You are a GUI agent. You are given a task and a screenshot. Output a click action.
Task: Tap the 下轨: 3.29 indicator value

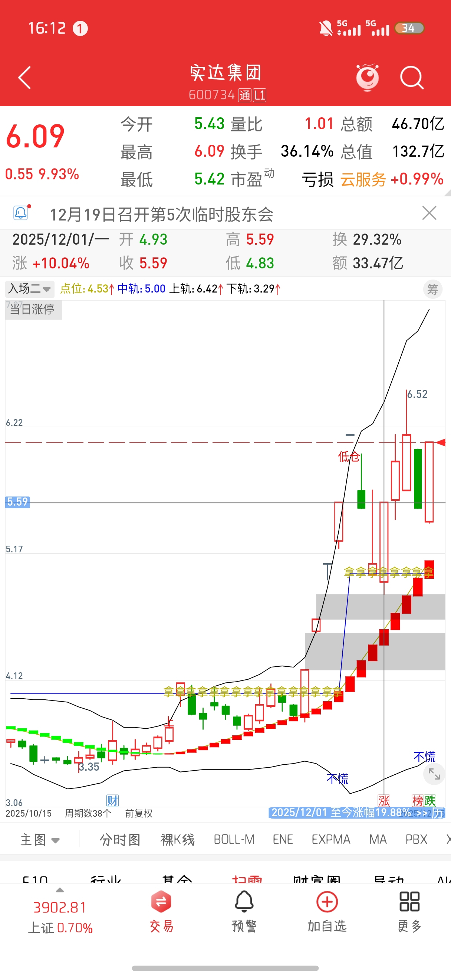(253, 289)
